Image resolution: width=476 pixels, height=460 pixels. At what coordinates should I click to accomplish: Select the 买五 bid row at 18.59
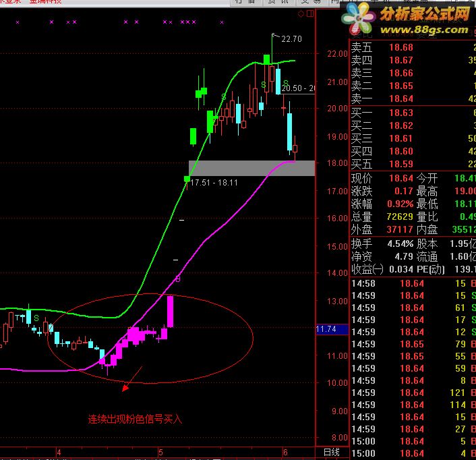(413, 164)
